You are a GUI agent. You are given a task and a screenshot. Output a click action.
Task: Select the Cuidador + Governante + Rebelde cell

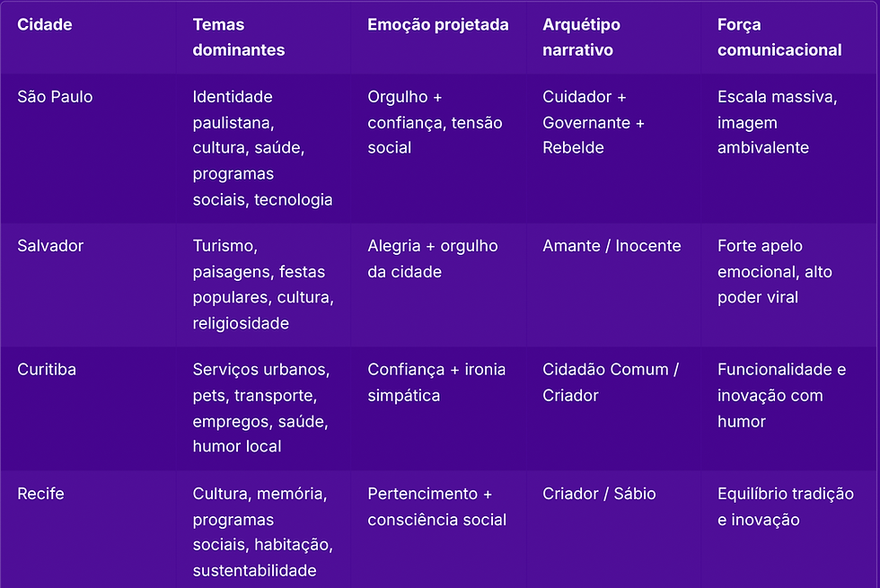[594, 122]
